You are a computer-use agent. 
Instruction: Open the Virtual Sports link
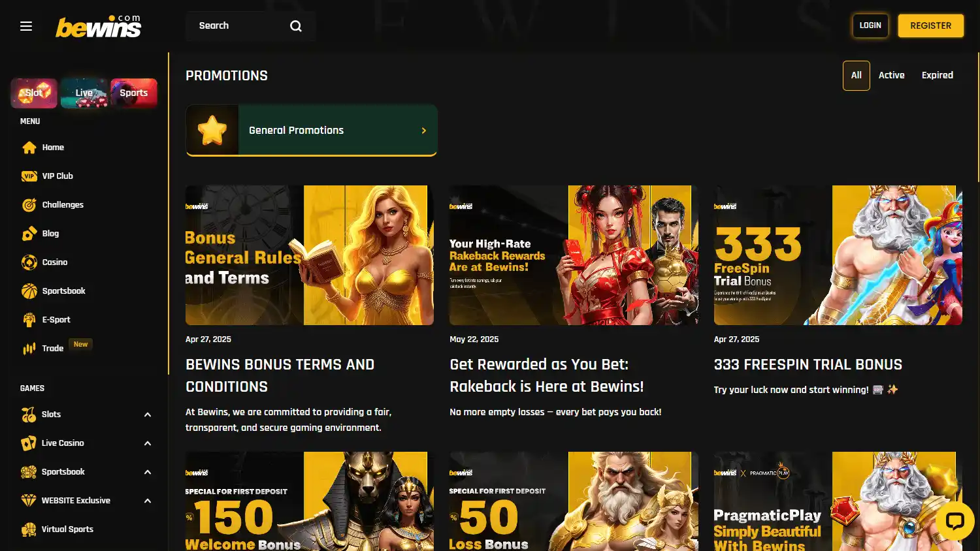click(67, 529)
